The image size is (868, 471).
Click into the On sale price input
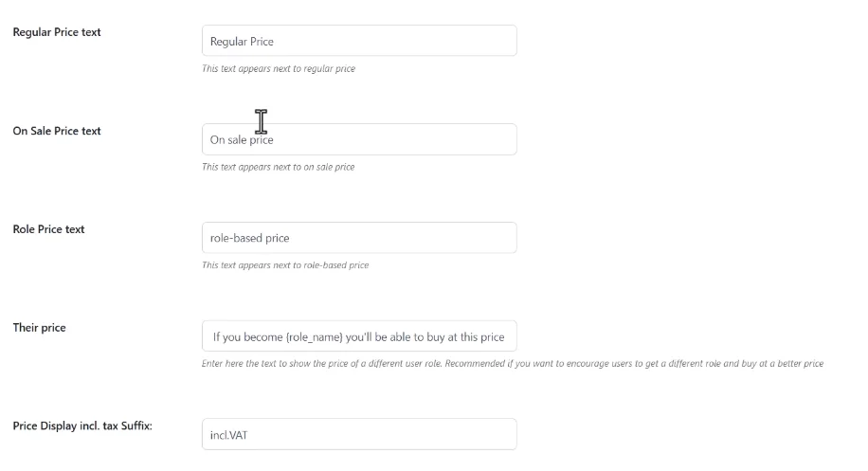coord(359,139)
